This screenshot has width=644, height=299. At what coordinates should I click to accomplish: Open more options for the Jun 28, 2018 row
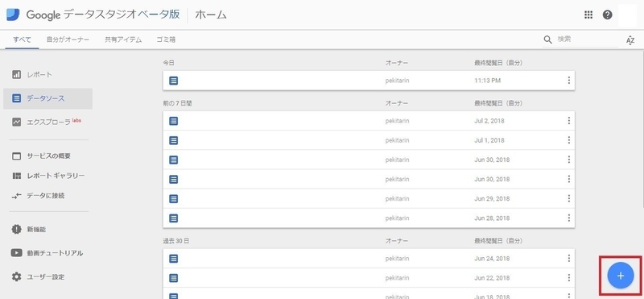pos(569,218)
